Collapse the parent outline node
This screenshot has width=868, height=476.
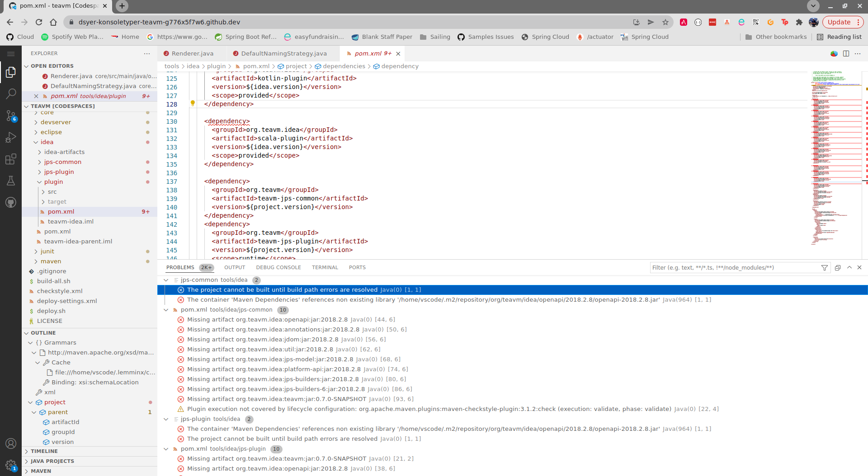(34, 412)
